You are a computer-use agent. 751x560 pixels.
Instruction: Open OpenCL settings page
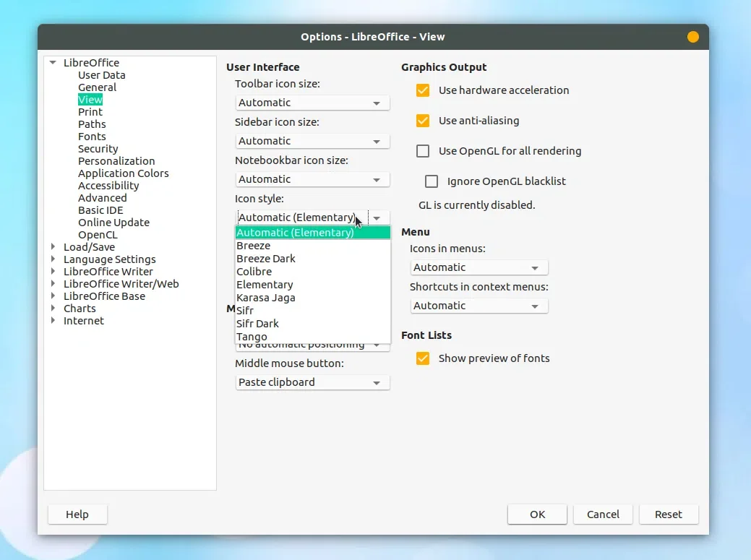[98, 235]
